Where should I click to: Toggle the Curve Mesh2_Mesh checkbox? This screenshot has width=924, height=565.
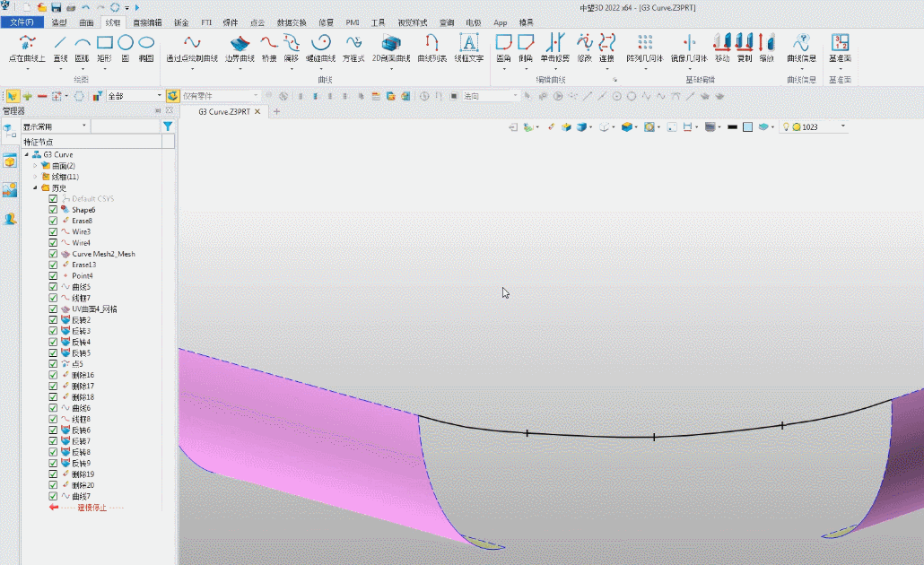(53, 254)
